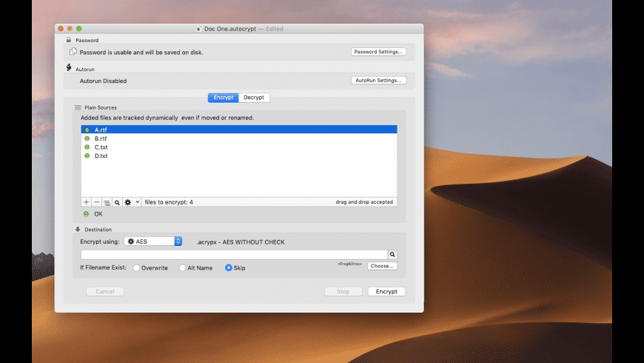Click the green OK status indicator

point(86,214)
